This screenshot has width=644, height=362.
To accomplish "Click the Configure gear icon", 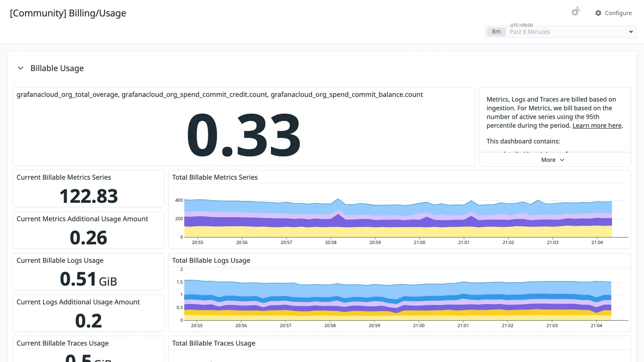I will click(x=598, y=13).
